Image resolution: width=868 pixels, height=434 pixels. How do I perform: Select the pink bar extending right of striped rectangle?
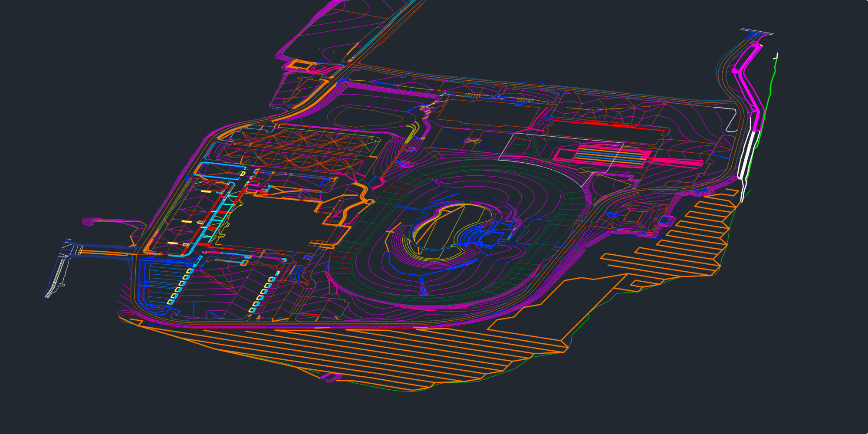click(x=677, y=162)
